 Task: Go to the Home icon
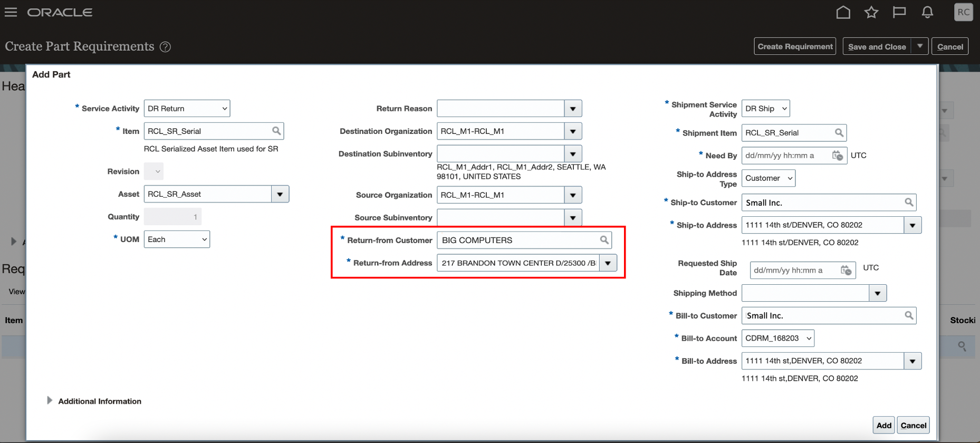843,12
